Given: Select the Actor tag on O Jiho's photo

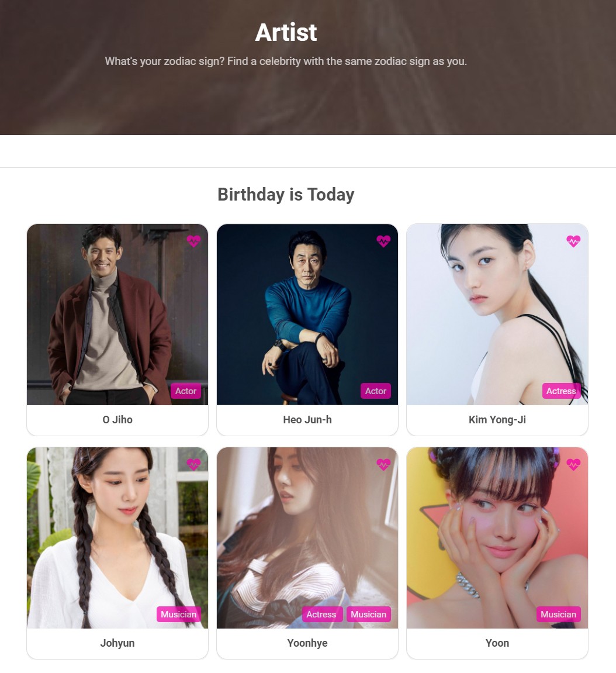Looking at the screenshot, I should [186, 391].
